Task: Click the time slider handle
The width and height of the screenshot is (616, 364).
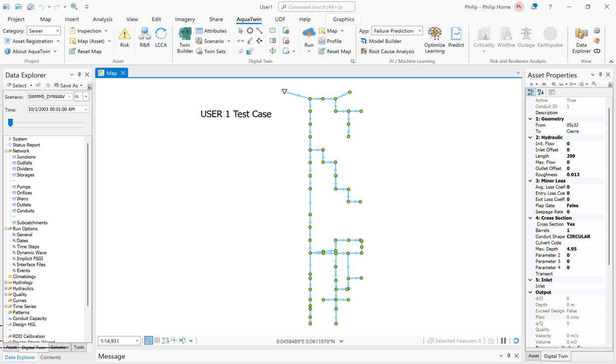Action: (x=10, y=123)
